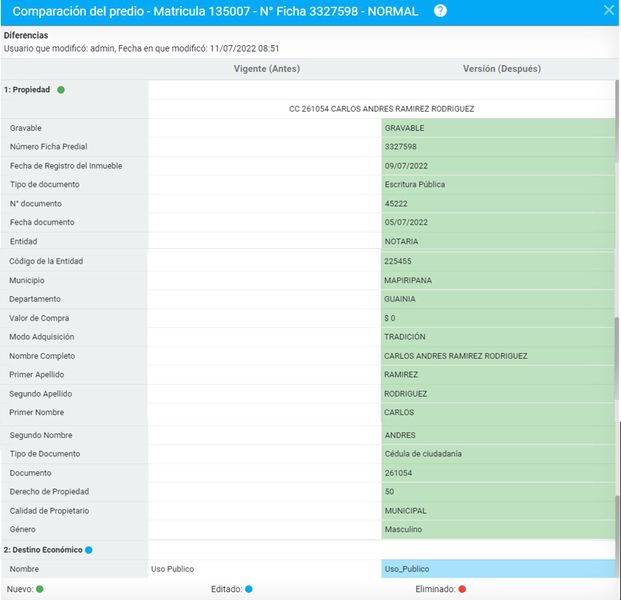Select the Derecho de Propiedad value 50
This screenshot has height=600, width=621.
tap(389, 491)
